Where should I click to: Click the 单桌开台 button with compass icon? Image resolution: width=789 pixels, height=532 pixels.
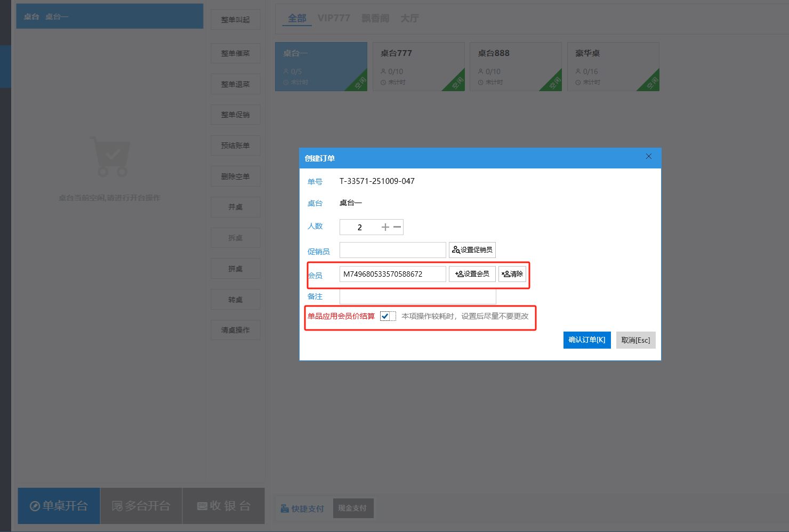59,506
